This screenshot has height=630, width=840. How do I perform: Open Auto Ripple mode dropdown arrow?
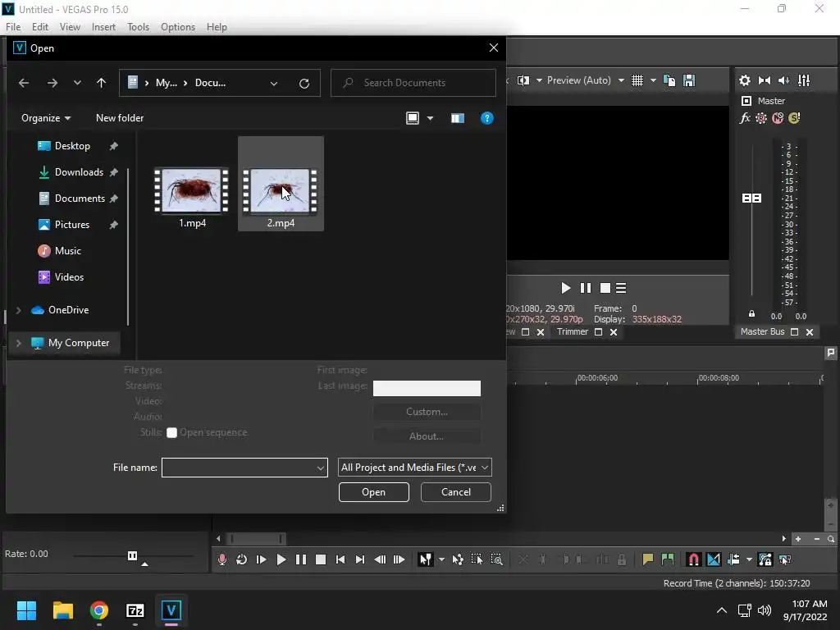[749, 559]
